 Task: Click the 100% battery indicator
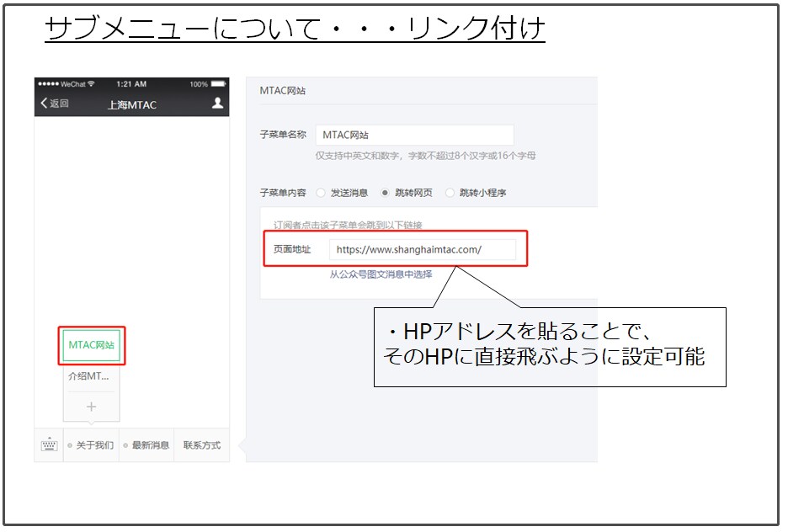(208, 84)
